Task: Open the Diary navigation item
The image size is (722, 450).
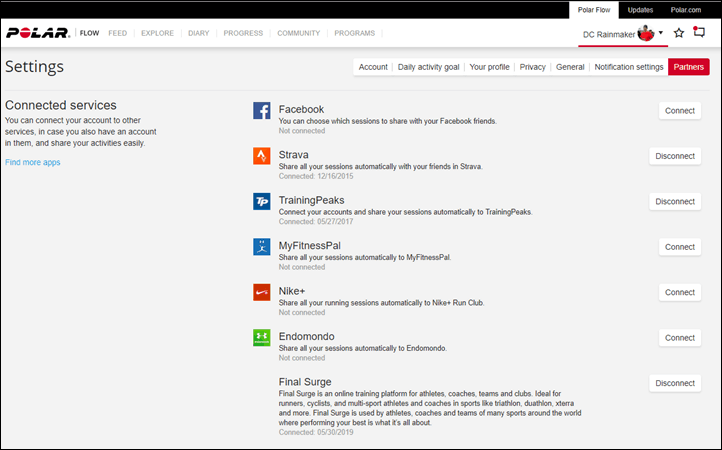Action: (x=198, y=33)
